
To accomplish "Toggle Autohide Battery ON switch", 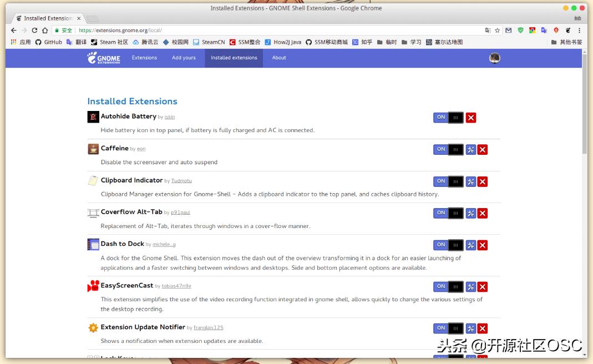I will [x=448, y=118].
